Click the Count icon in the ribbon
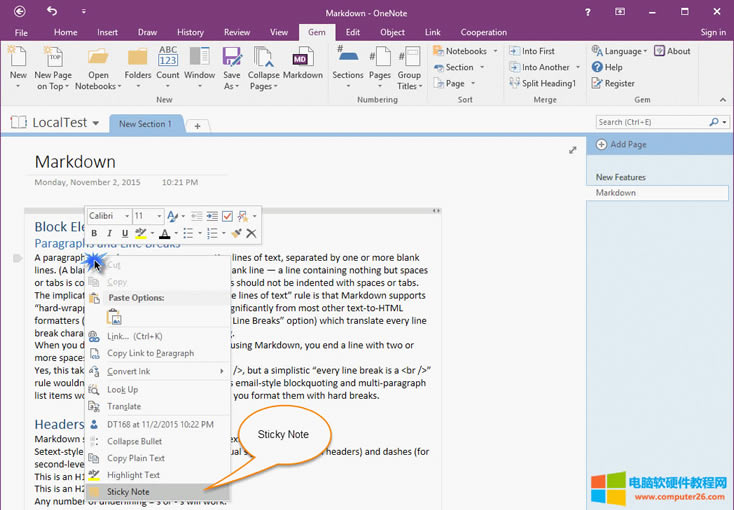 point(168,62)
